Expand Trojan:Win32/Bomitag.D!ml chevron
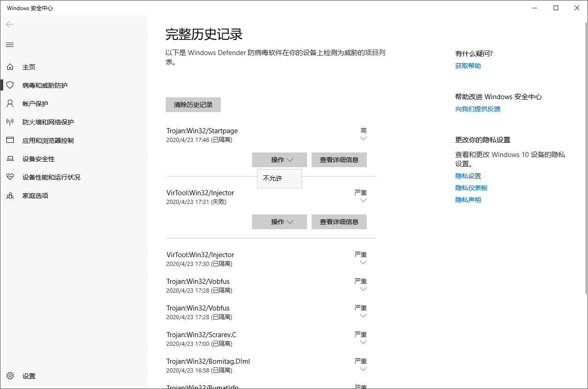Screen dimensions: 588x389 [364, 369]
